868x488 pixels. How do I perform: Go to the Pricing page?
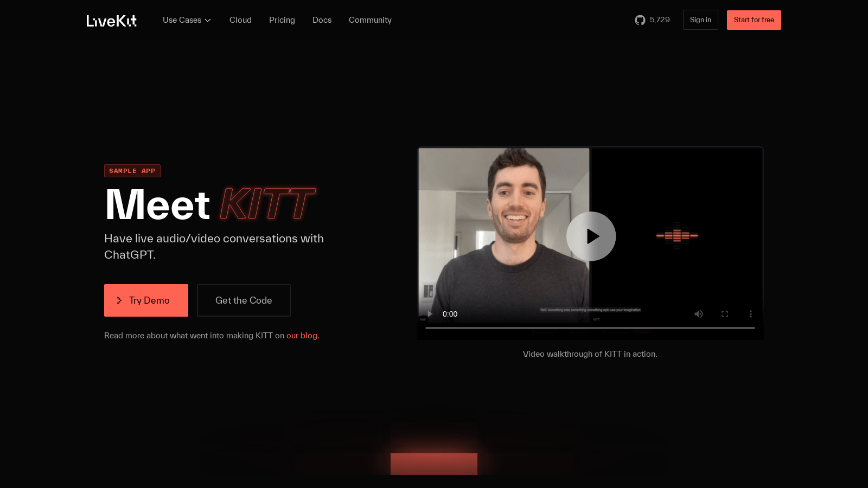(x=282, y=20)
